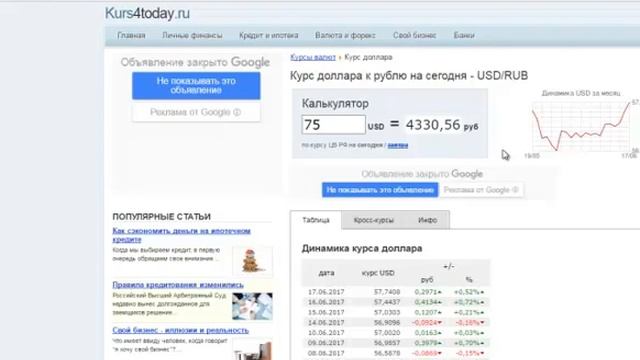Click the info icon in the left Реклама от Google button
The height and width of the screenshot is (360, 640).
click(237, 112)
